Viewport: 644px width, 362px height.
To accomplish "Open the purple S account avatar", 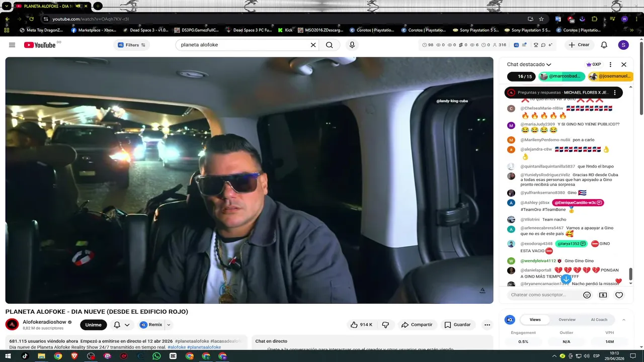I will click(x=623, y=45).
